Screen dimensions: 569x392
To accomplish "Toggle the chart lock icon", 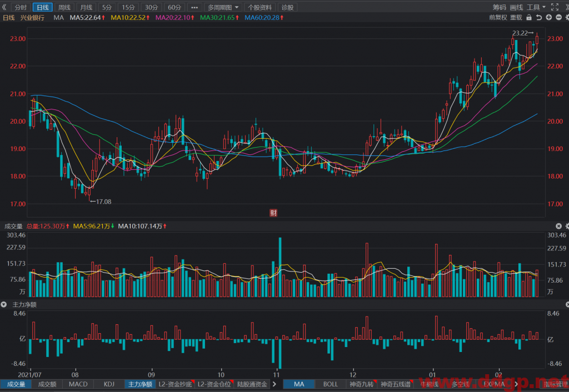I will click(529, 17).
